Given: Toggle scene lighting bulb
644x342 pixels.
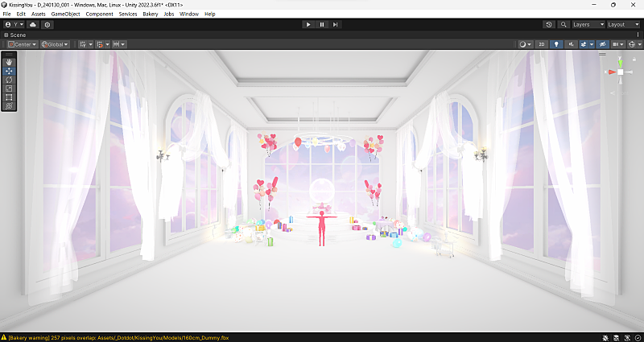Looking at the screenshot, I should [555, 44].
